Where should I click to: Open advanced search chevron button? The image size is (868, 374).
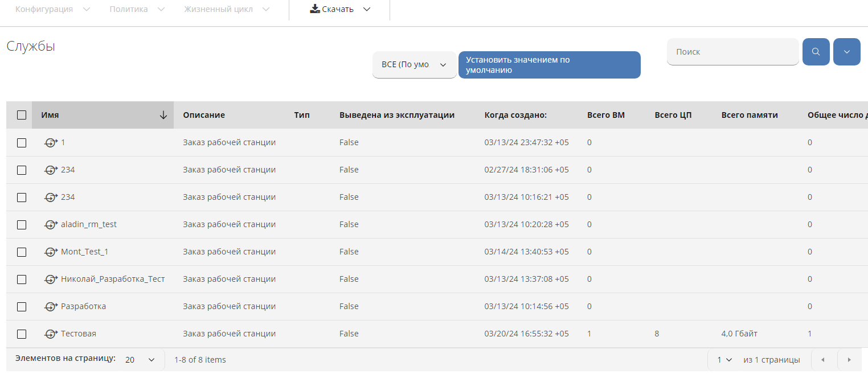click(846, 52)
